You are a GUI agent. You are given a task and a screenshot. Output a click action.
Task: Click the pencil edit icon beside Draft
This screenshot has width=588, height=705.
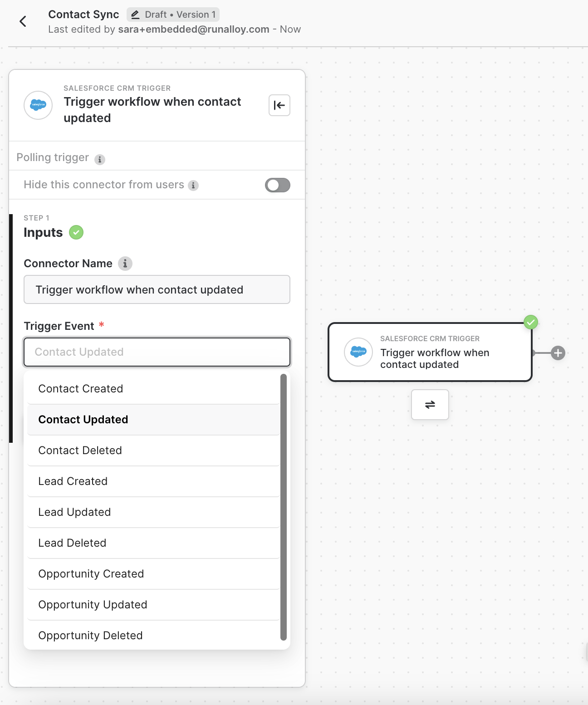pyautogui.click(x=135, y=15)
